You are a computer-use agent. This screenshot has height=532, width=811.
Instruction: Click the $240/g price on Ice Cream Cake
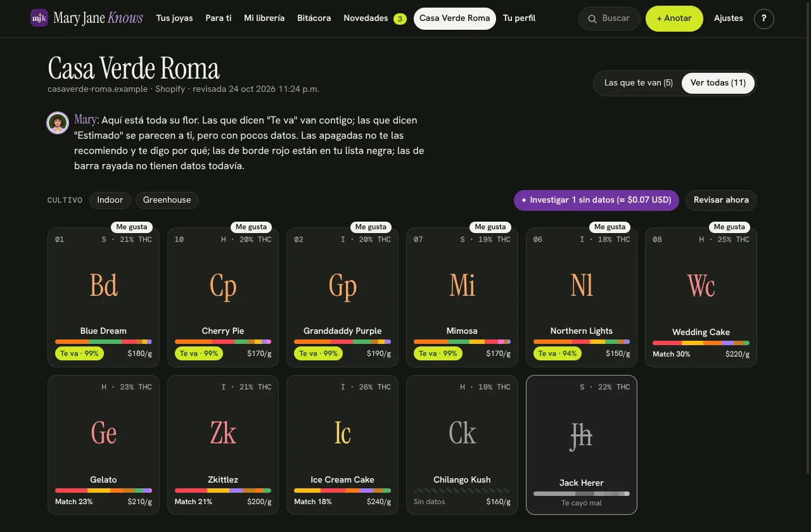click(x=379, y=502)
